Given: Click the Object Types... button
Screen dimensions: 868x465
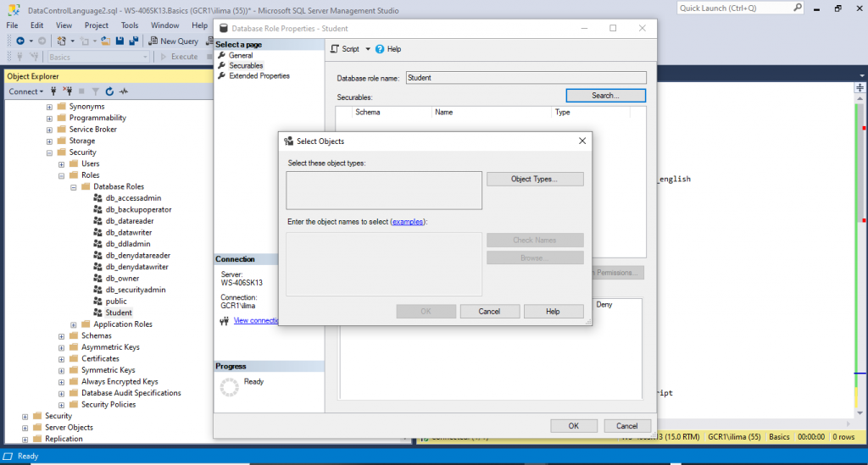Looking at the screenshot, I should tap(535, 180).
